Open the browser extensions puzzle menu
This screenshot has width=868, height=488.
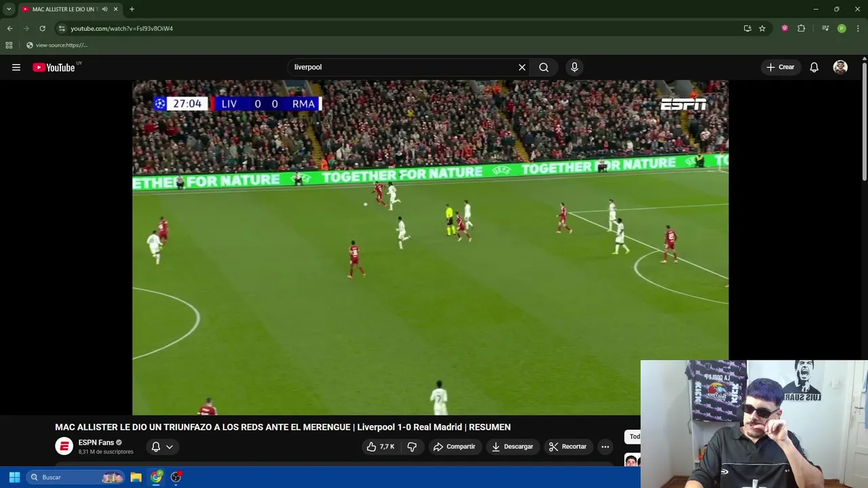(x=802, y=28)
